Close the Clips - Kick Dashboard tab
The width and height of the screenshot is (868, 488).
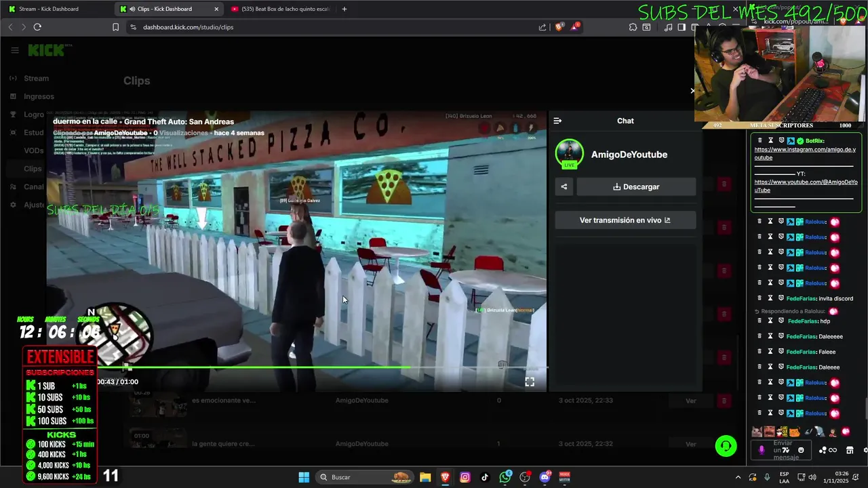pos(216,9)
